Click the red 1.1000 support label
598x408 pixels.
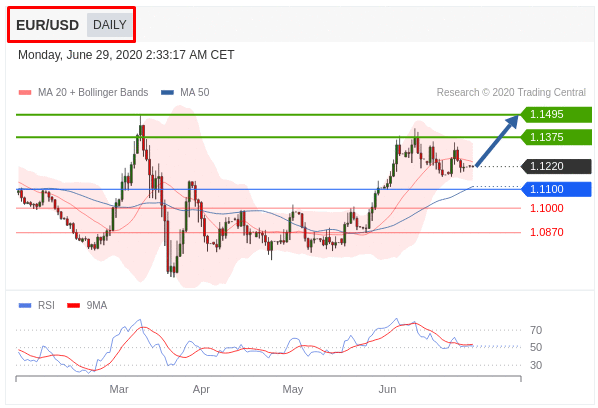click(547, 208)
